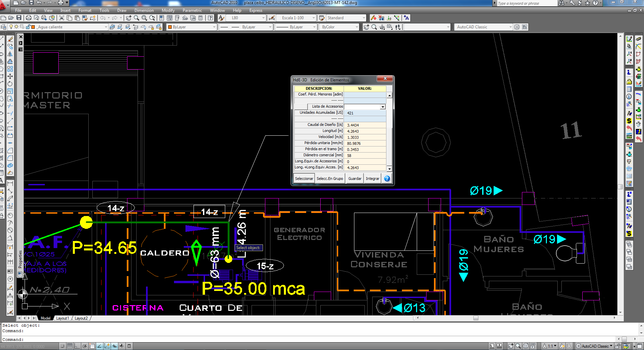This screenshot has width=644, height=350.
Task: Click the Guardar button
Action: 355,179
